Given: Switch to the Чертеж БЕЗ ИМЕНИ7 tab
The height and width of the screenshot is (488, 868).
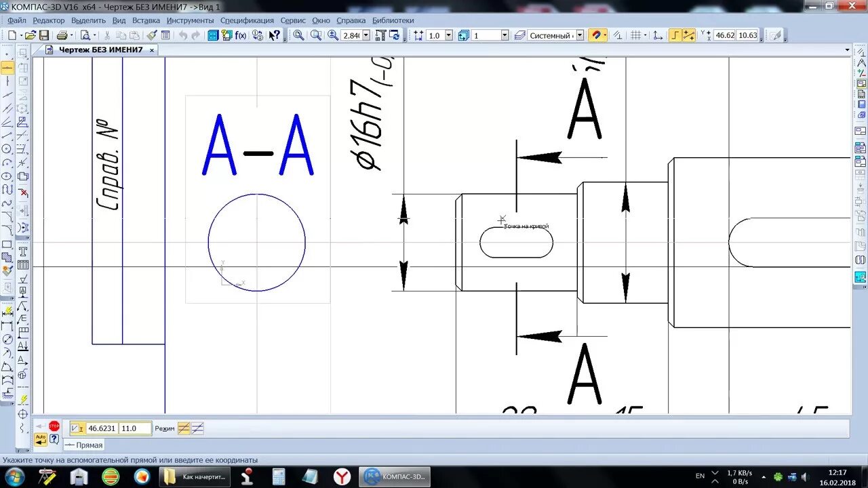Looking at the screenshot, I should point(100,50).
